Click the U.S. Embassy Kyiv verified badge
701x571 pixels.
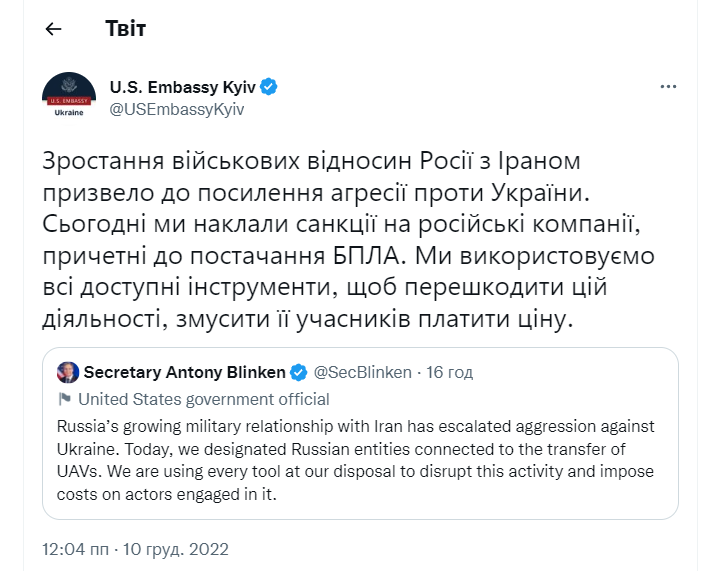[x=269, y=87]
